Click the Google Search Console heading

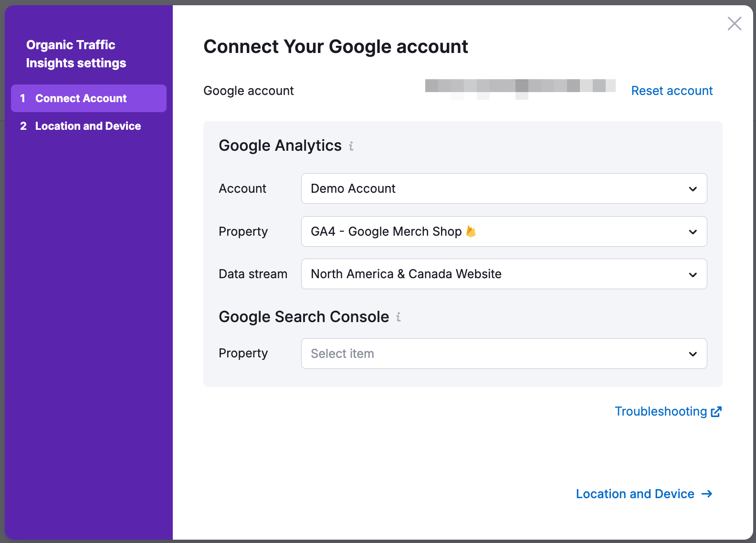click(304, 317)
